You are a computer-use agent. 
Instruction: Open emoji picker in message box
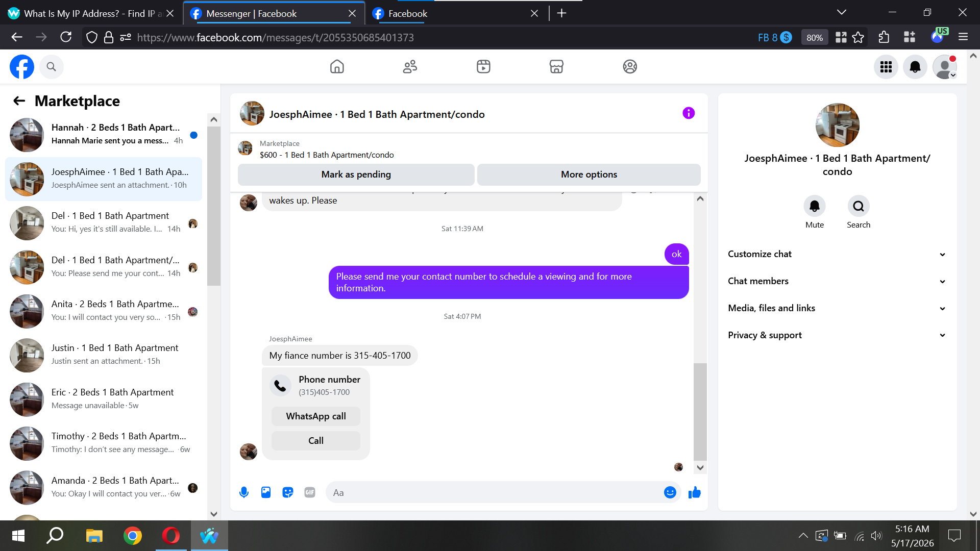pos(670,492)
